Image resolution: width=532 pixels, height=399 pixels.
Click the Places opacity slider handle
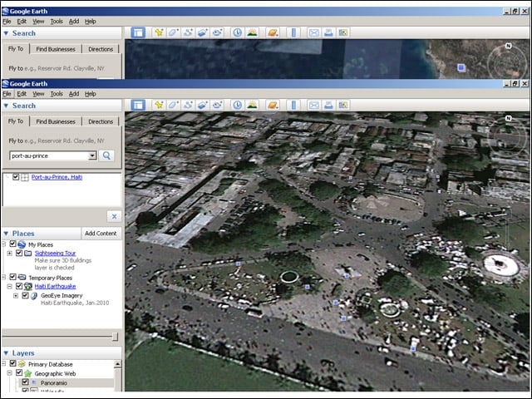click(x=115, y=336)
